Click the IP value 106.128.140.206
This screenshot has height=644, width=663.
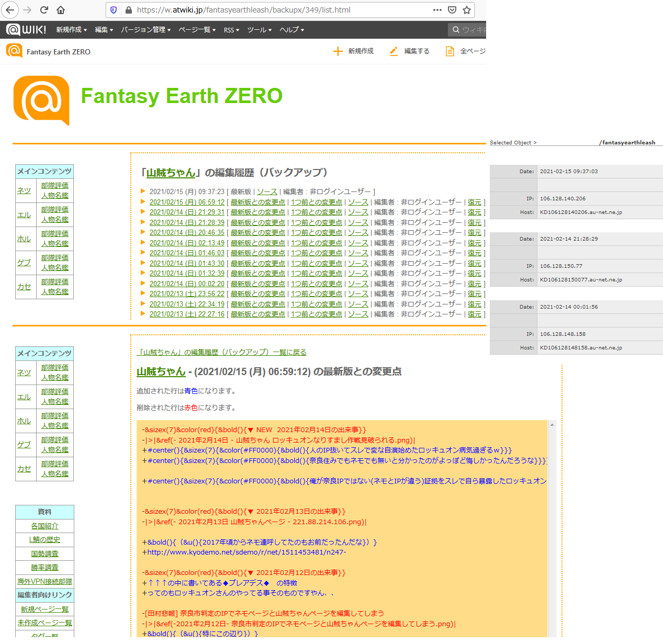pos(563,199)
